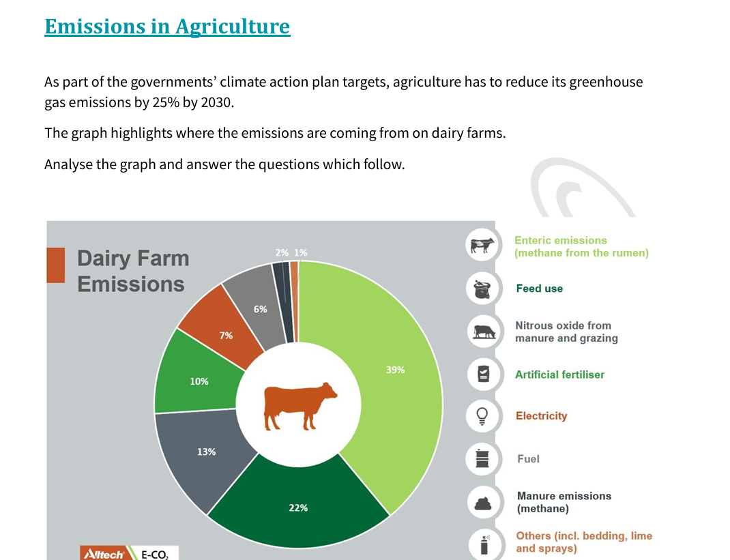Click the spray can icon for Others
Image resolution: width=730 pixels, height=560 pixels.
point(484,544)
